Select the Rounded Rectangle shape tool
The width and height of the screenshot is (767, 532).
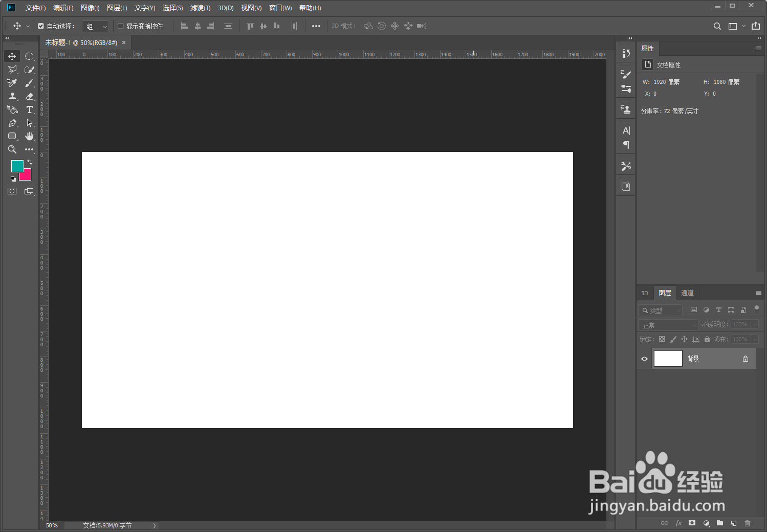click(x=12, y=136)
